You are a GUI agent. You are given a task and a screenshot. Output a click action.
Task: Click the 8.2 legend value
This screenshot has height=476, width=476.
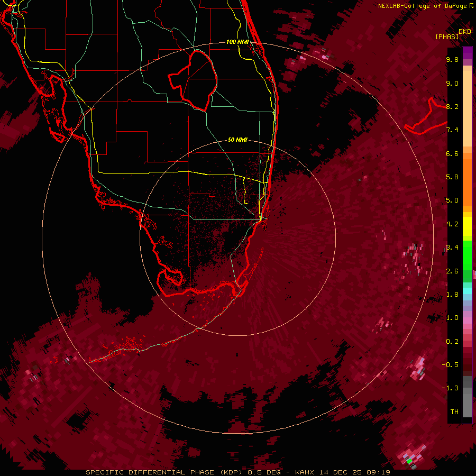452,106
